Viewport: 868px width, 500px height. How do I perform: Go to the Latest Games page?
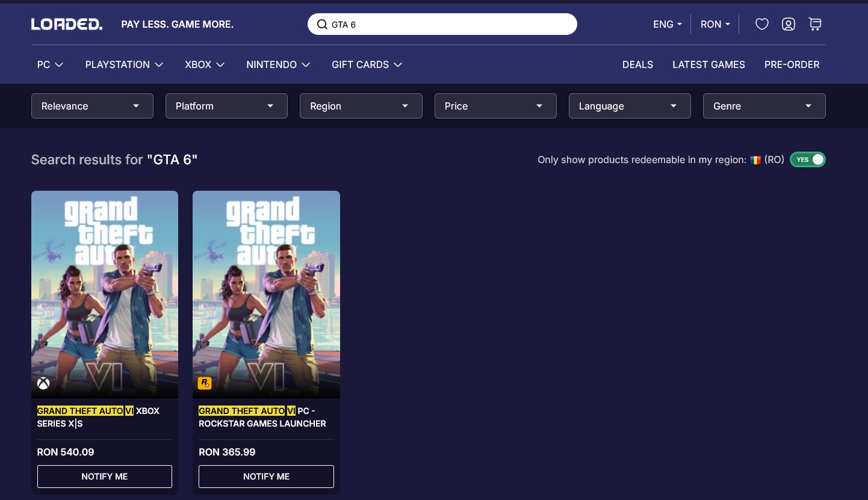click(708, 64)
